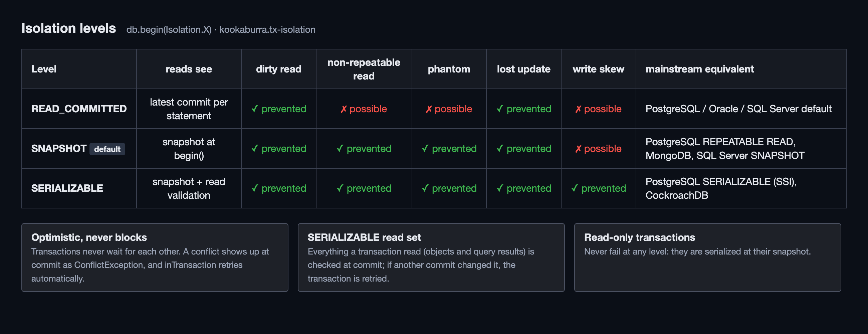Click the 'dirty read' column header
The height and width of the screenshot is (334, 868).
tap(279, 69)
